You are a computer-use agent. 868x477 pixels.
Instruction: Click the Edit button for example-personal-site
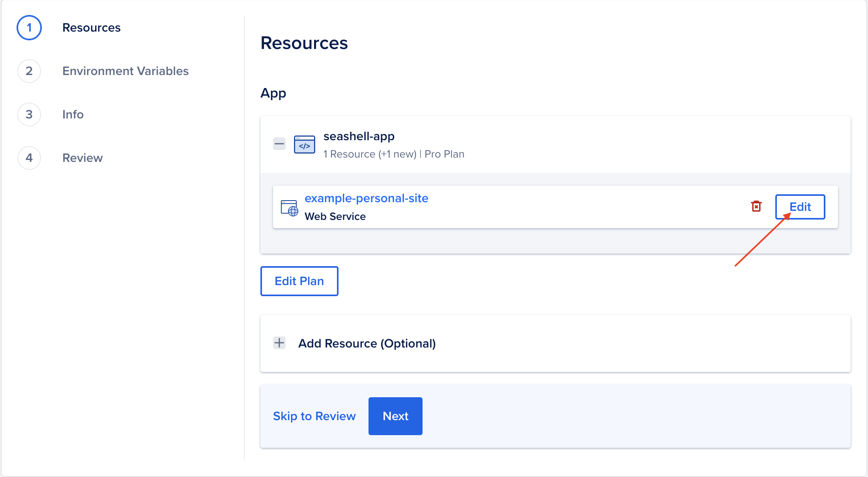pyautogui.click(x=800, y=207)
